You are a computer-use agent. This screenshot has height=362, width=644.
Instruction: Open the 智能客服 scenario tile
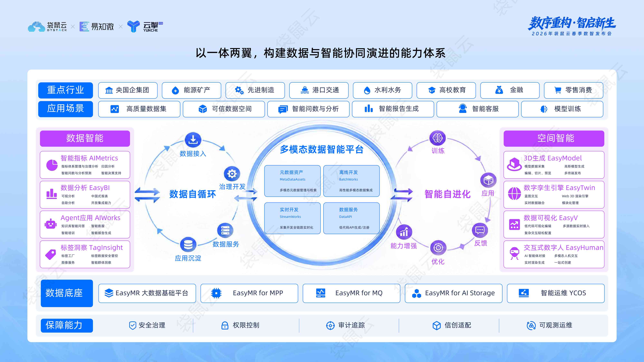point(478,109)
